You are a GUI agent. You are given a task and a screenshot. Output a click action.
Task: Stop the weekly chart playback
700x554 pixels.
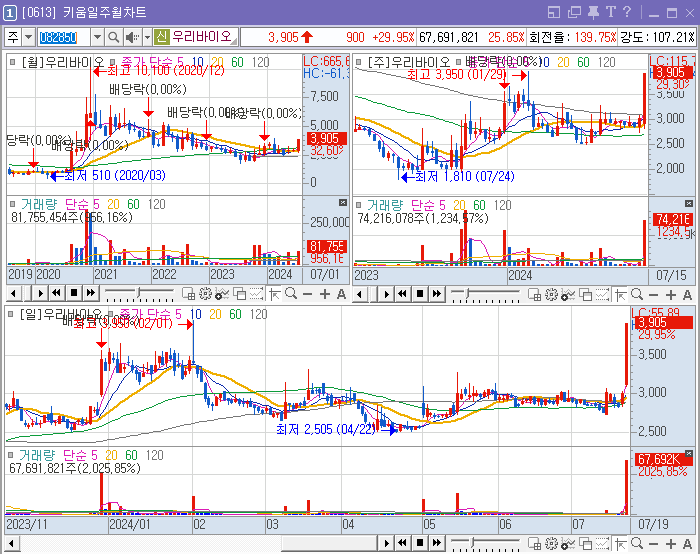(420, 294)
